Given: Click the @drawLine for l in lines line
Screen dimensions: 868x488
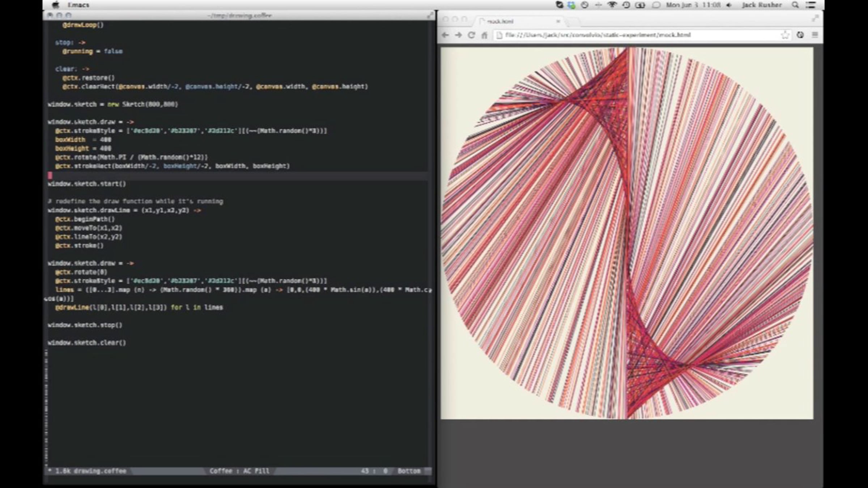Looking at the screenshot, I should tap(139, 308).
